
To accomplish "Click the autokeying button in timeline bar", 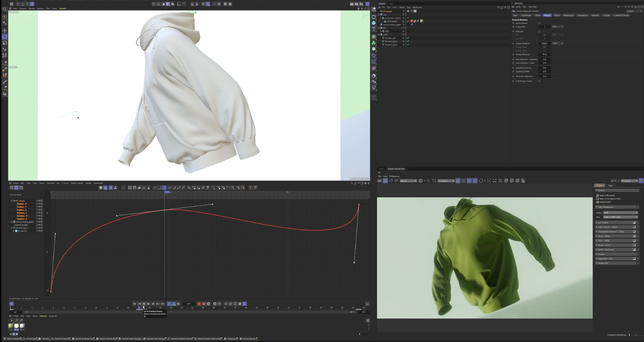I will tap(204, 304).
